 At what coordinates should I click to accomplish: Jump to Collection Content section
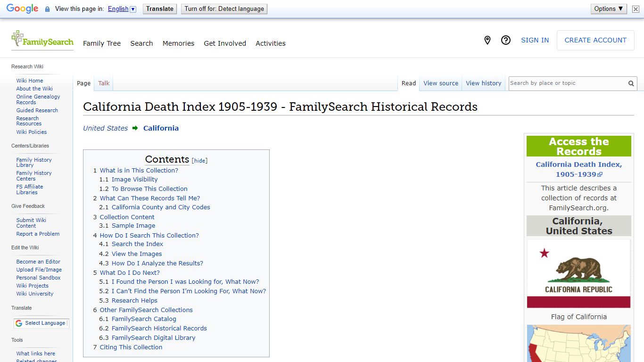pos(127,217)
